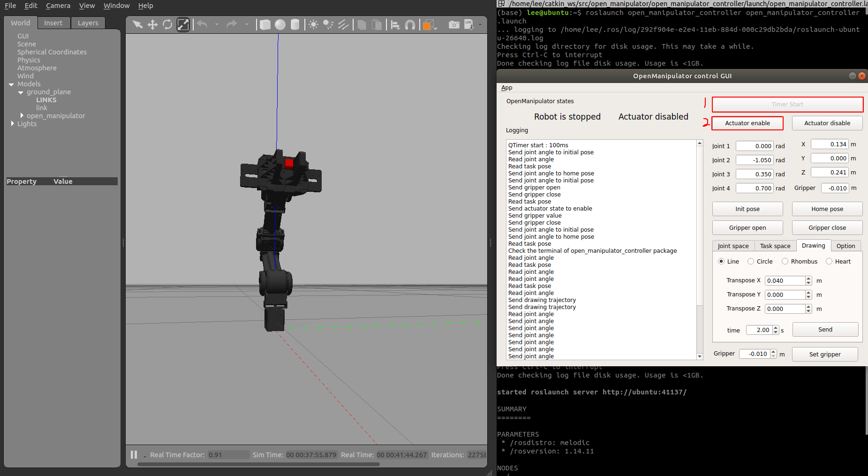This screenshot has width=868, height=476.
Task: Click the redo arrow in Gazebo toolbar
Action: tap(232, 24)
